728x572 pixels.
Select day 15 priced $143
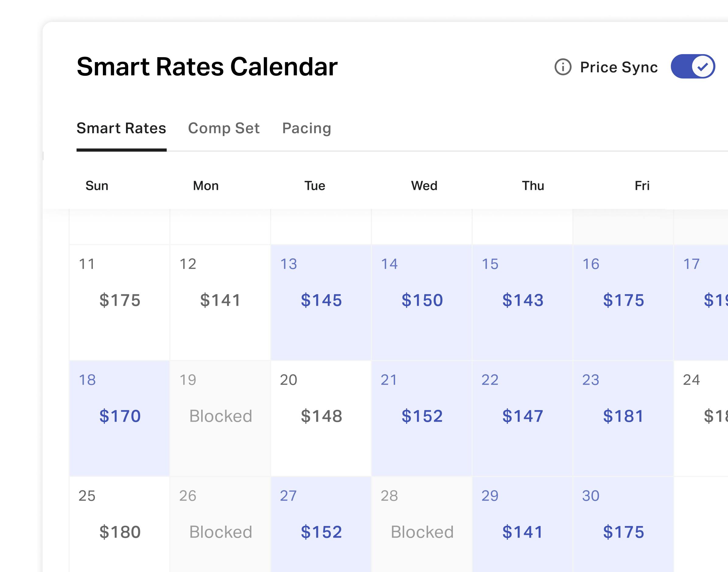523,302
